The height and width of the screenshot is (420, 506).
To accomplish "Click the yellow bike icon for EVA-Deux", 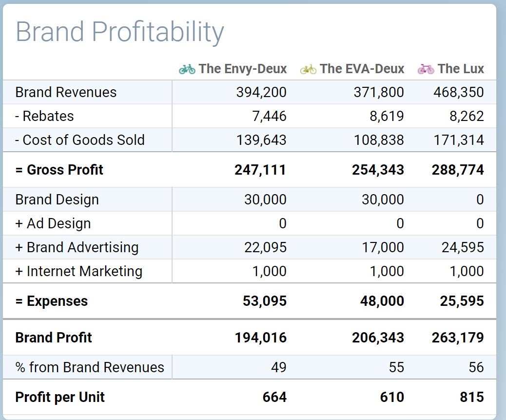I will tap(308, 69).
